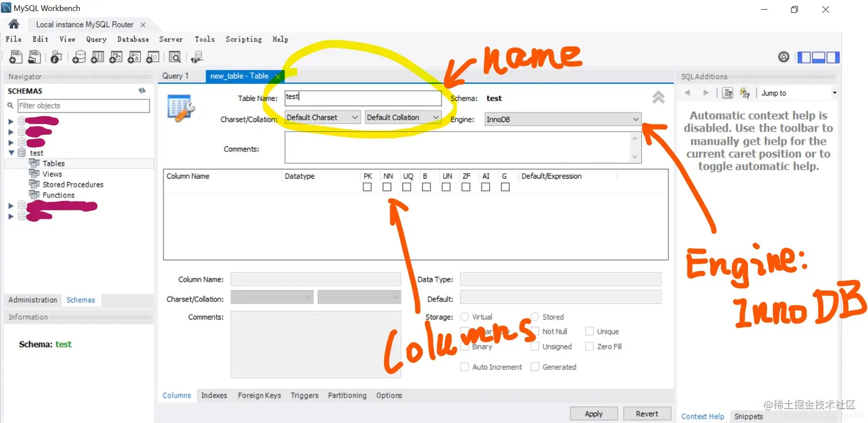Toggle the bottom output panel visibility
868x423 pixels.
point(819,57)
